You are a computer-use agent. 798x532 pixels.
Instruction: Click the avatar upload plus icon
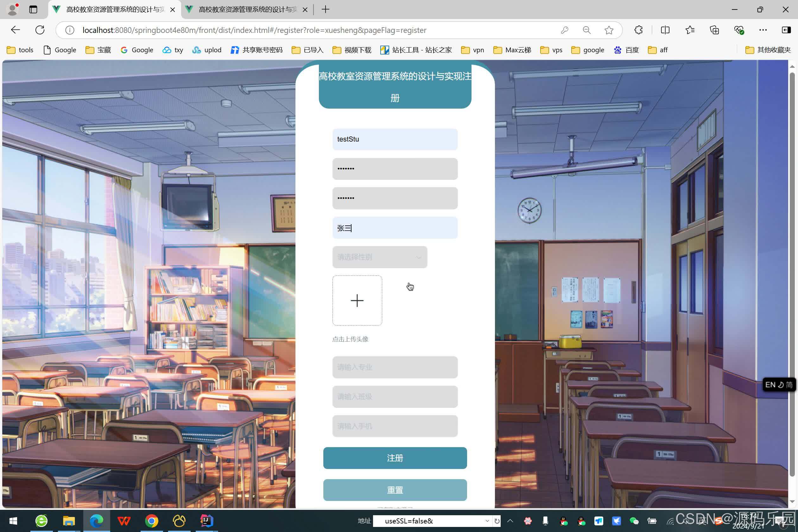point(357,301)
